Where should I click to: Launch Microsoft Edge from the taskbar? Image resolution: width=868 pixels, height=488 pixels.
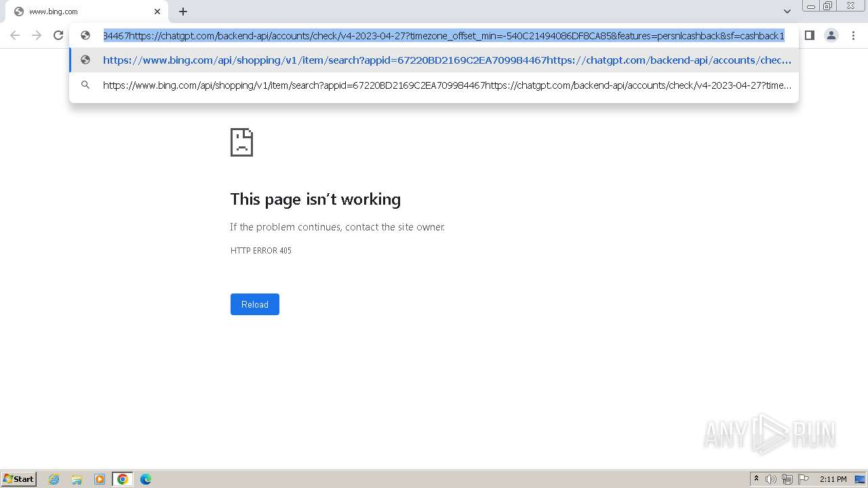click(146, 479)
